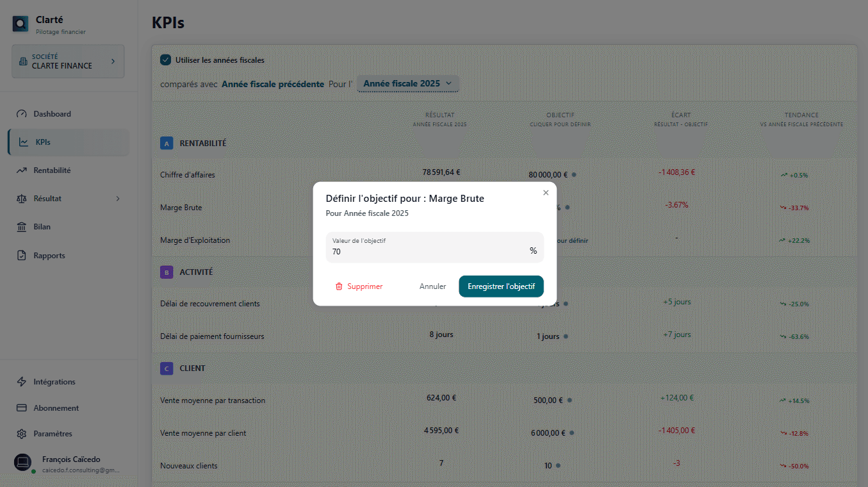This screenshot has height=487, width=868.
Task: Click the Bilan scales icon
Action: coord(21,226)
